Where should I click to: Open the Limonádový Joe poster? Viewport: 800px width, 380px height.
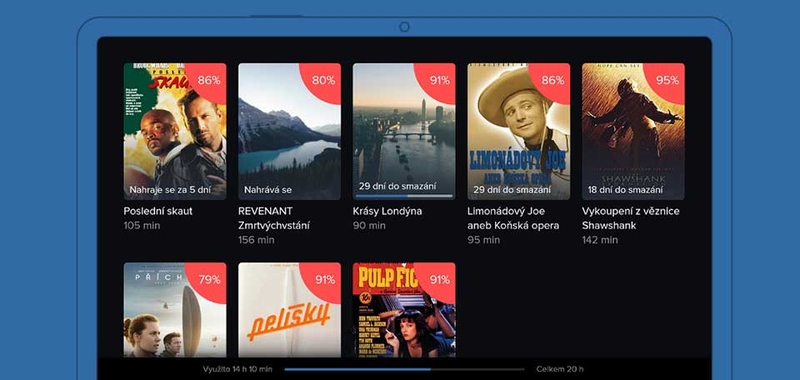518,131
